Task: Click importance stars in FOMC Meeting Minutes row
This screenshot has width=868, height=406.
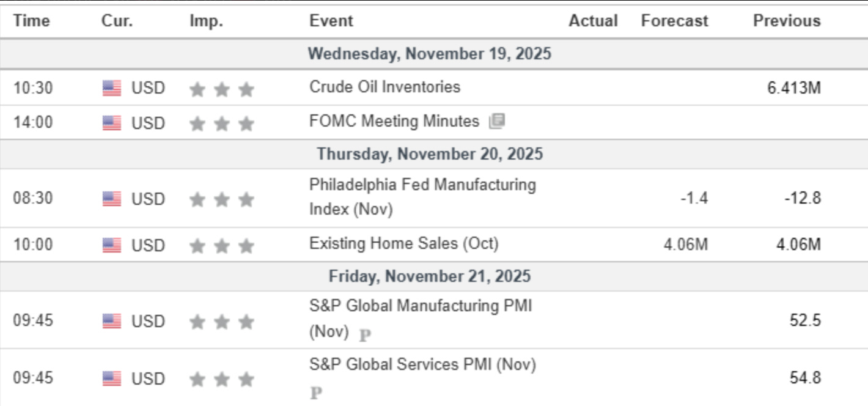Action: click(221, 124)
